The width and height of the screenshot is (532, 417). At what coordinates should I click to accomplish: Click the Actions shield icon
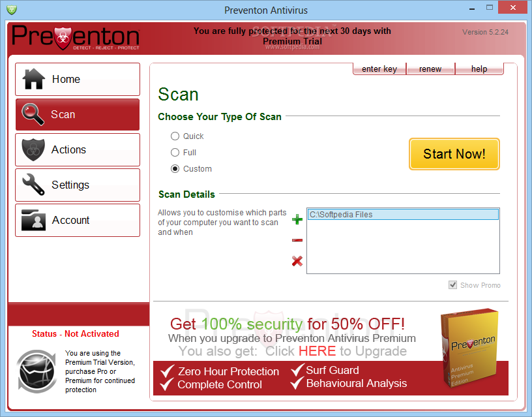pyautogui.click(x=33, y=149)
